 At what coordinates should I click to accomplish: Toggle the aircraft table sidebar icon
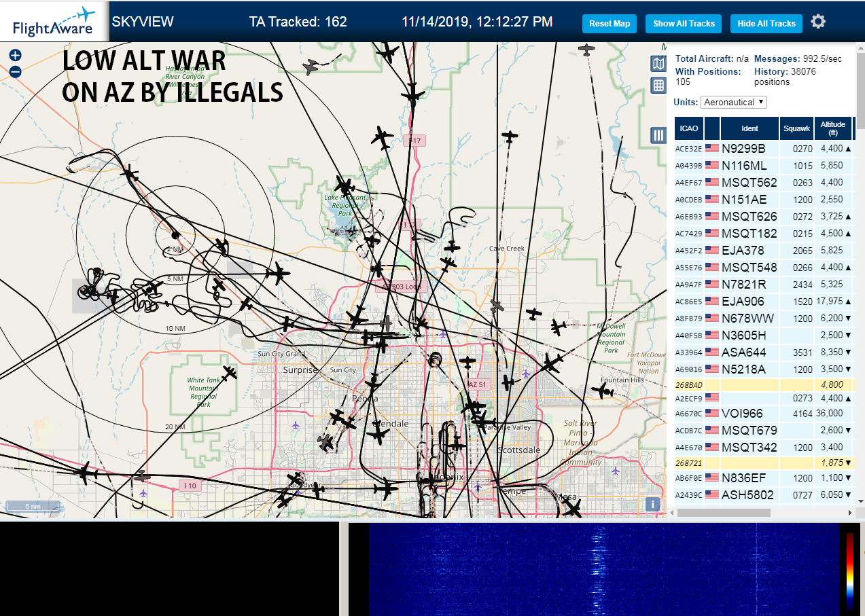coord(658,134)
